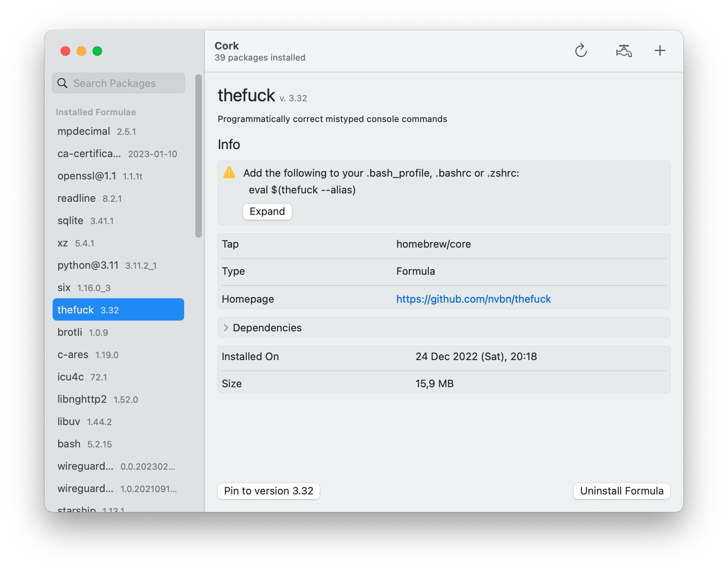Click the Formula type value
Screen dimensions: 728x571
[x=415, y=271]
